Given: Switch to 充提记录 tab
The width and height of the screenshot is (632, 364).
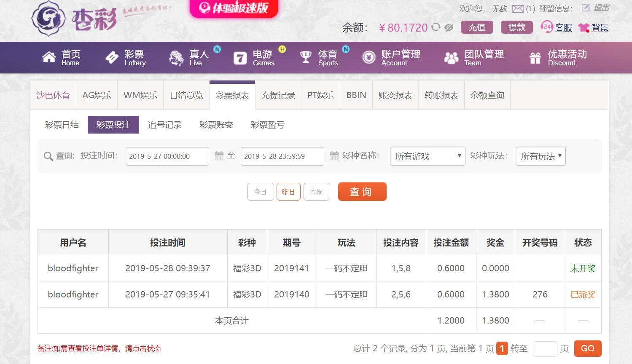Looking at the screenshot, I should click(278, 95).
